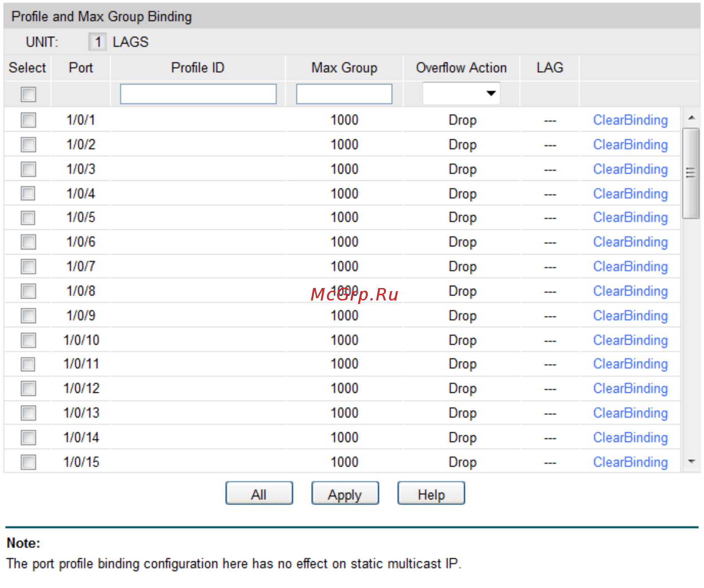Click the All button
The width and height of the screenshot is (704, 588).
(259, 493)
